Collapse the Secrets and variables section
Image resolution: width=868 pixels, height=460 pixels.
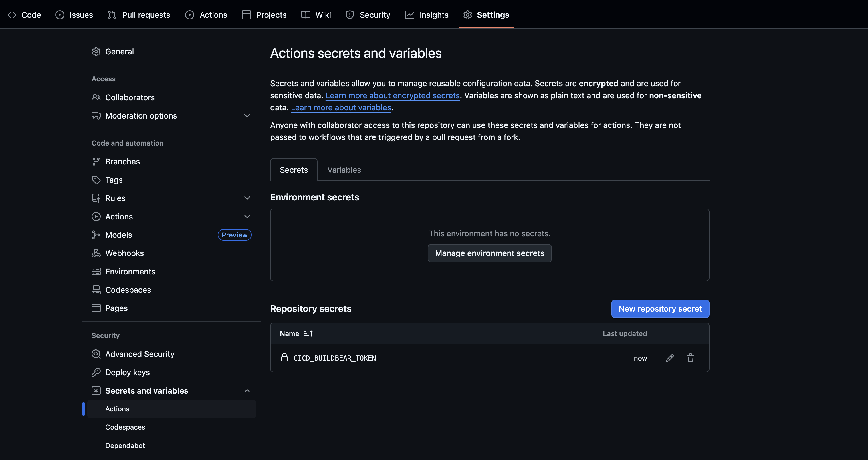pos(247,390)
